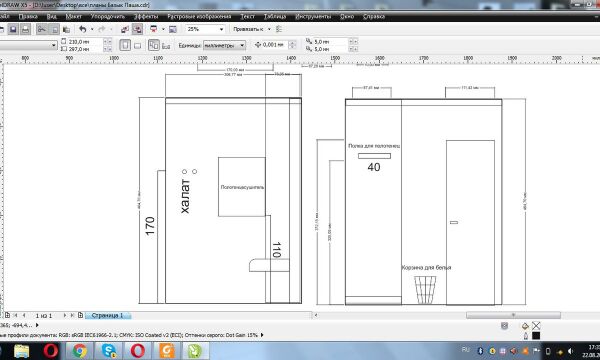The image size is (600, 360).
Task: Expand the Привязать к dropdown
Action: click(269, 29)
